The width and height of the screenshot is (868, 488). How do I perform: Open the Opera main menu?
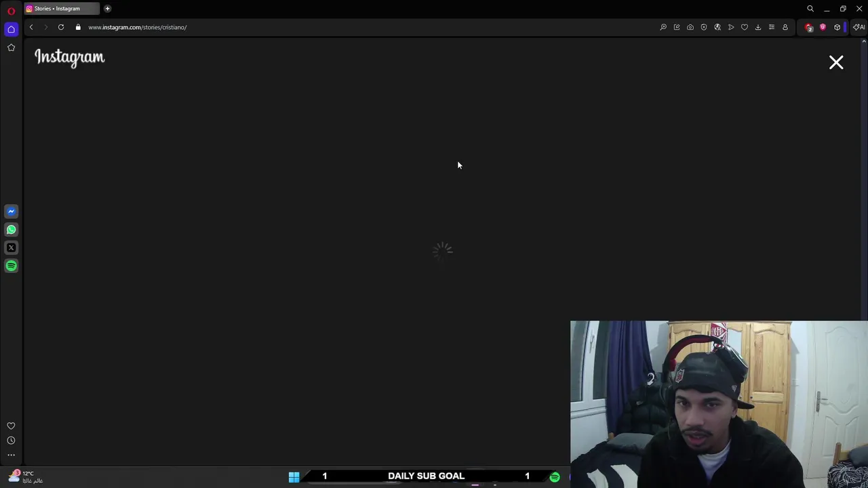coord(11,10)
